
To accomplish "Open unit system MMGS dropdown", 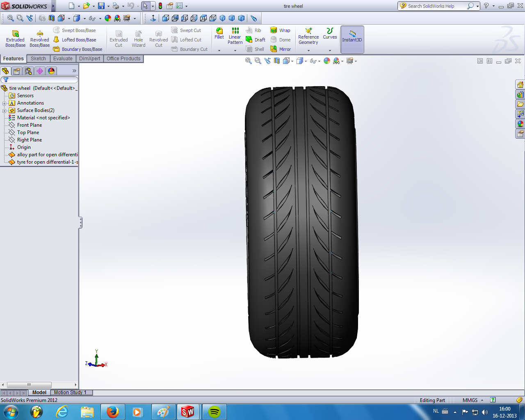I will (x=482, y=400).
